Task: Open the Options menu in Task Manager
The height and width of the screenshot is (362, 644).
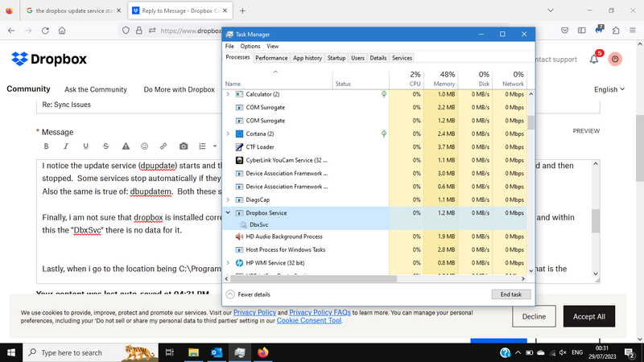Action: coord(250,46)
